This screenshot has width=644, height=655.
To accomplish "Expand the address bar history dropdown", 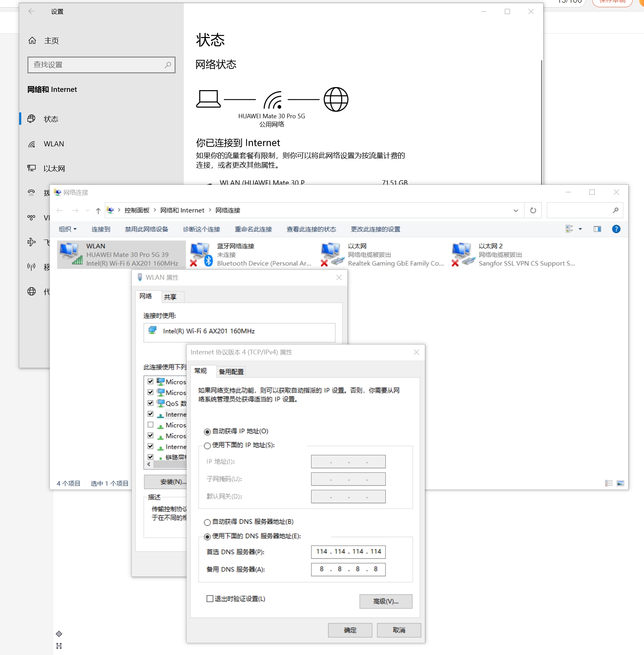I will pos(515,210).
